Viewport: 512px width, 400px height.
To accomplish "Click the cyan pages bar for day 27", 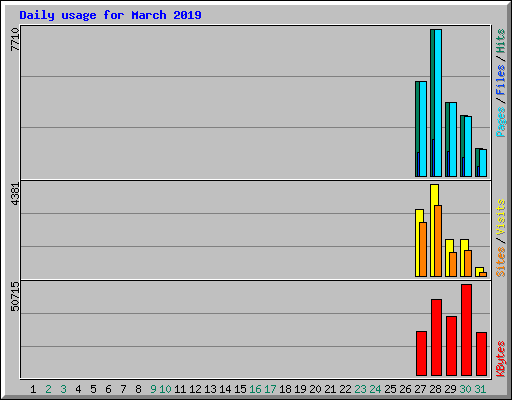I will (423, 129).
